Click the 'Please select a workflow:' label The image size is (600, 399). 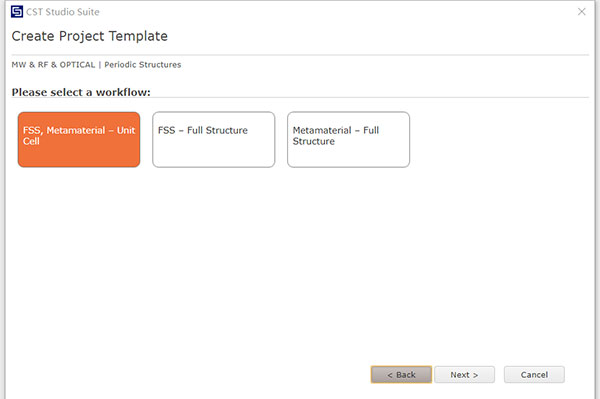pos(81,92)
